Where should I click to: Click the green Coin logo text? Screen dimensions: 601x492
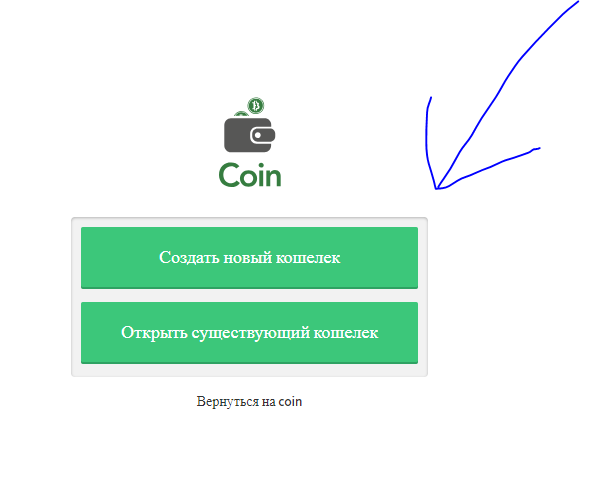(x=250, y=175)
